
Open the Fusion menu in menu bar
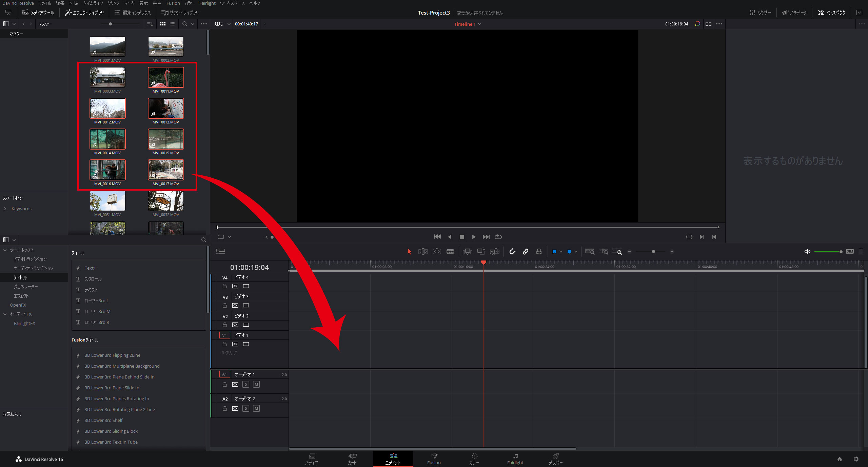coord(173,3)
